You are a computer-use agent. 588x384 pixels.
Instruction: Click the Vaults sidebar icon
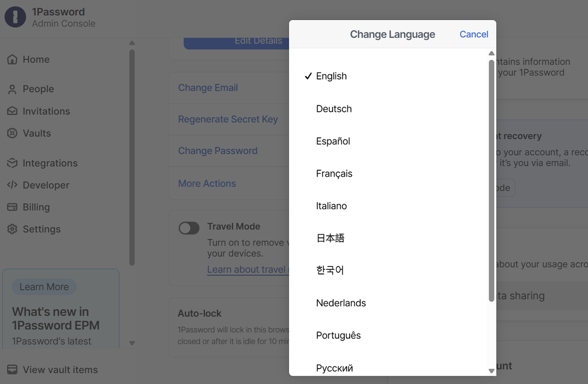coord(12,133)
